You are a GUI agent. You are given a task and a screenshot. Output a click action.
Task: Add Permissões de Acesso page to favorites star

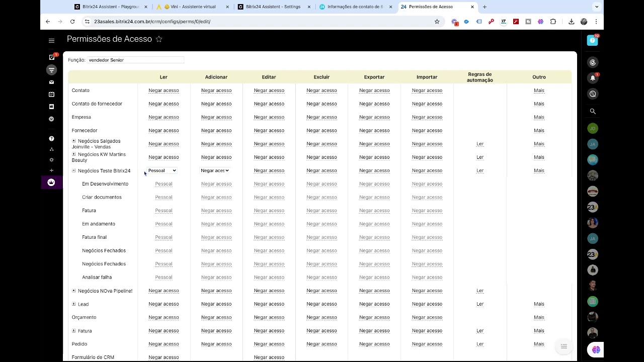(159, 39)
